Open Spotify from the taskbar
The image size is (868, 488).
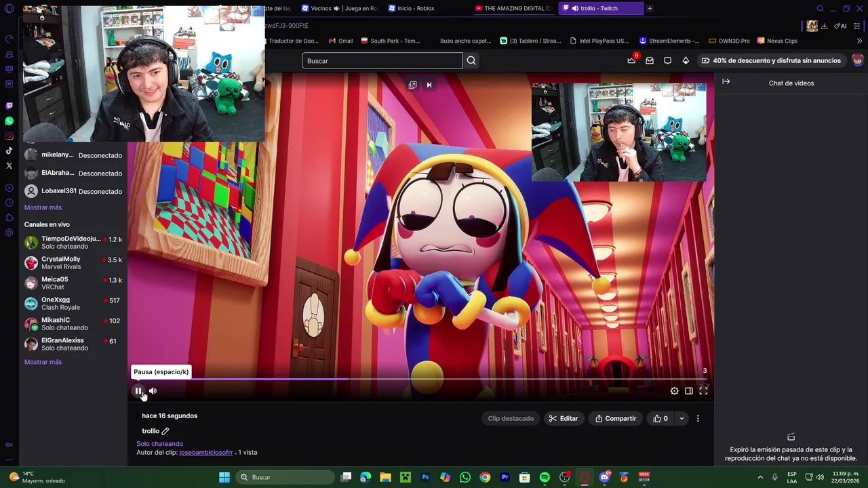point(545,477)
